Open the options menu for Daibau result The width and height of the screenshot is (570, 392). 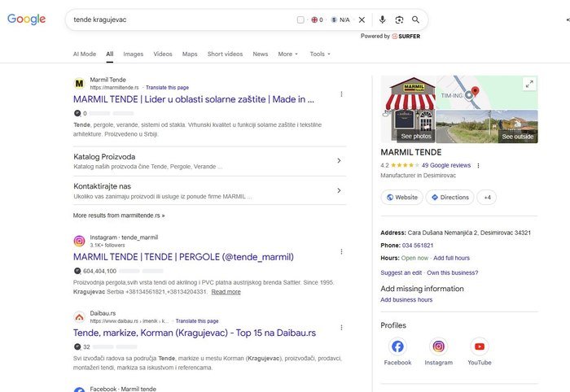point(341,328)
